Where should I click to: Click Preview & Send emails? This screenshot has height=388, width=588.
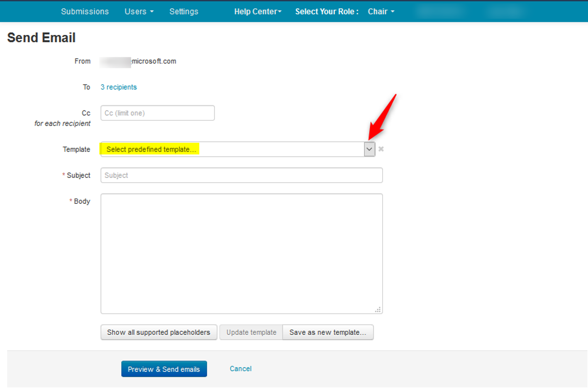pos(164,369)
